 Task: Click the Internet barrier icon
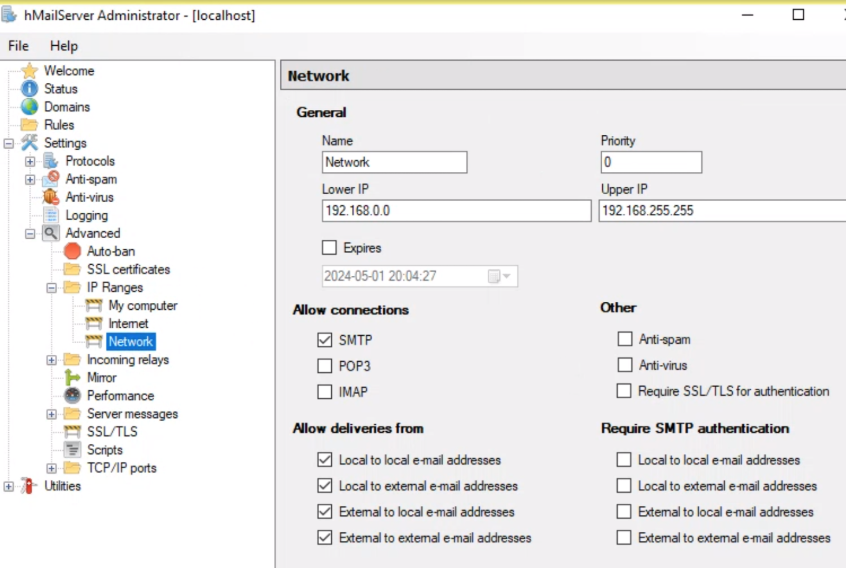click(x=94, y=323)
